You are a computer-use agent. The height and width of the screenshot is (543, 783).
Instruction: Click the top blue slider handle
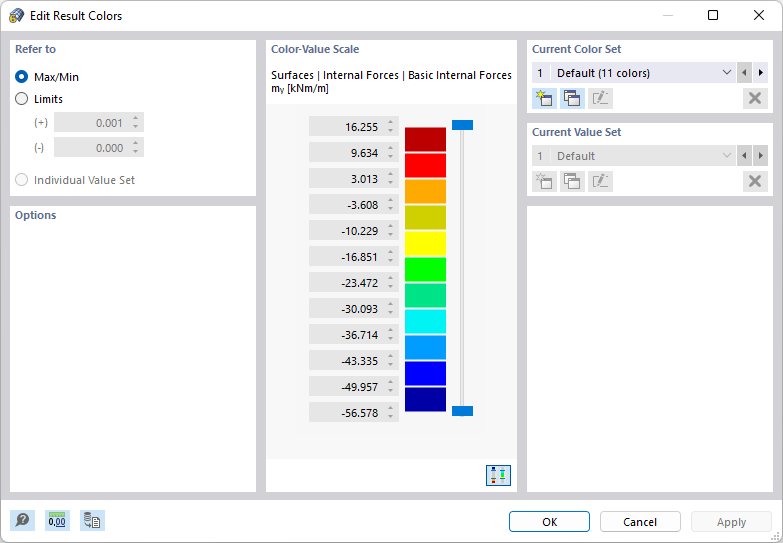point(462,125)
